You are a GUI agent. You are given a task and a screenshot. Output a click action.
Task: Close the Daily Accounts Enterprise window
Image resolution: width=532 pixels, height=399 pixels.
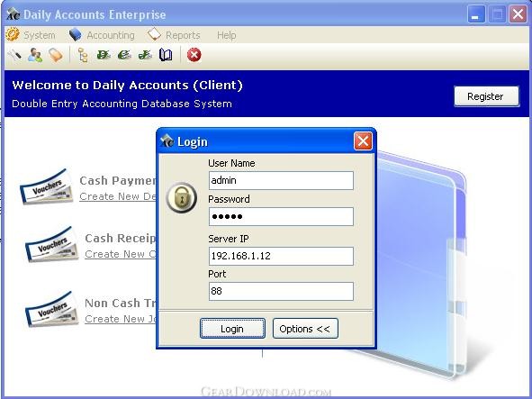[518, 14]
